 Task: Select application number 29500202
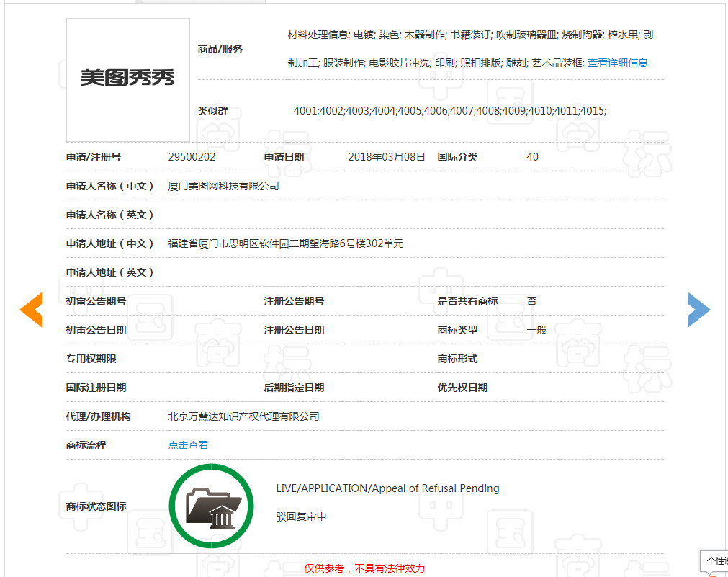(x=191, y=156)
